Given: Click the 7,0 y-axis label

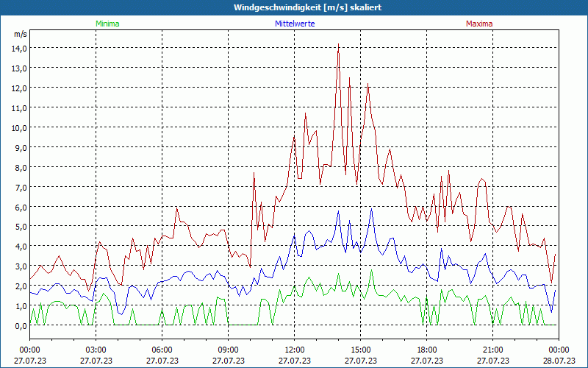Looking at the screenshot, I should click(x=19, y=187).
